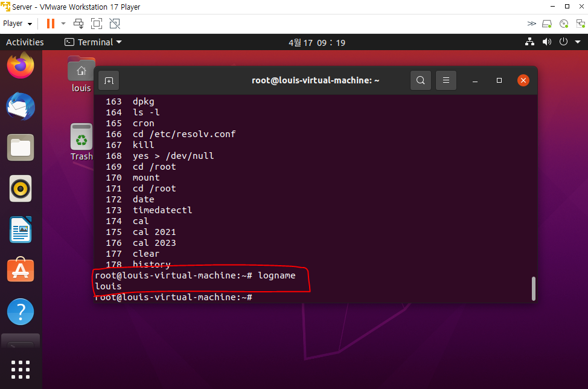This screenshot has height=389, width=588.
Task: Click the VMware double-chevron expand icon
Action: 531,24
